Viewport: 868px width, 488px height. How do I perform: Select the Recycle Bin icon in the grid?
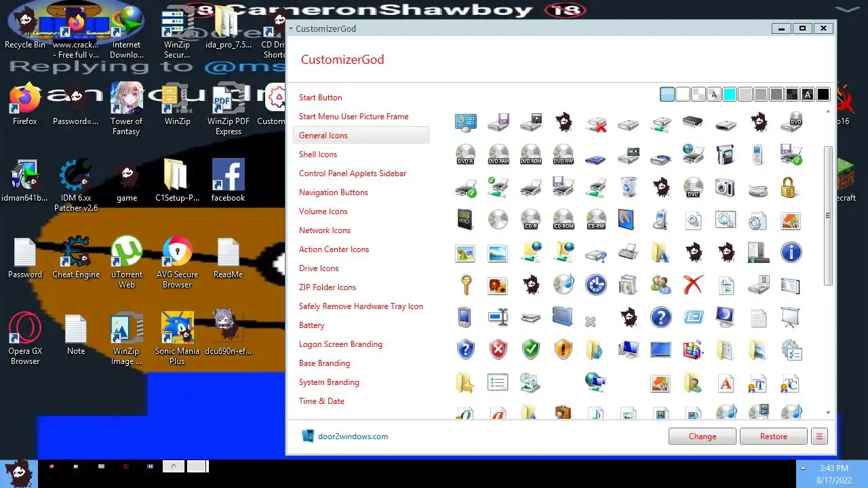[629, 188]
